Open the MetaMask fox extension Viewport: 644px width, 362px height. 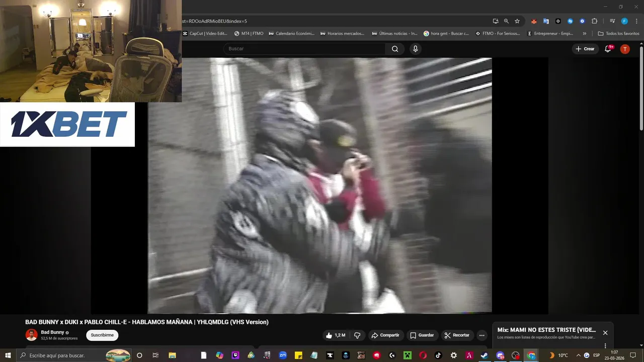click(x=534, y=21)
